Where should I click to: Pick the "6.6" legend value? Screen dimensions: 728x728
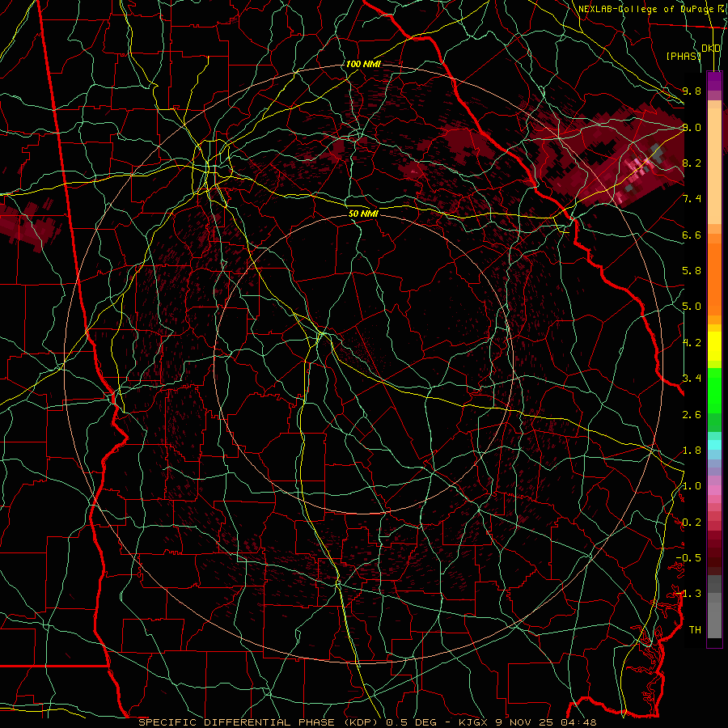(x=692, y=235)
